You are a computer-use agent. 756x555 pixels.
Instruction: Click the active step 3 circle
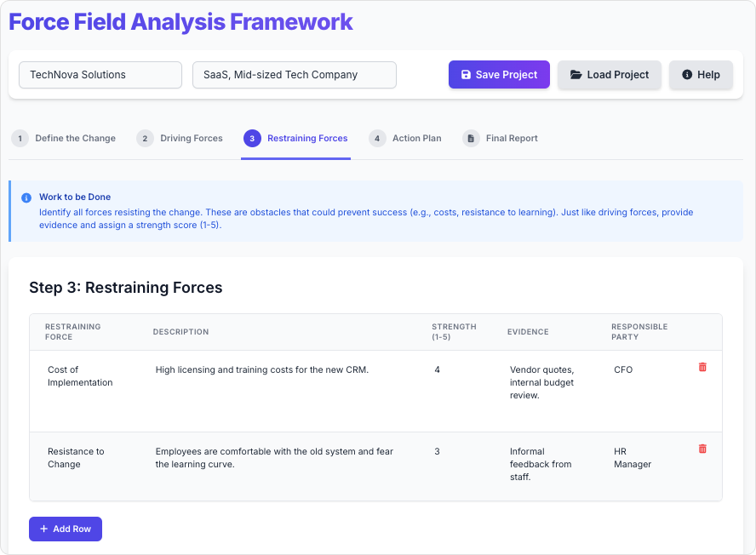252,139
